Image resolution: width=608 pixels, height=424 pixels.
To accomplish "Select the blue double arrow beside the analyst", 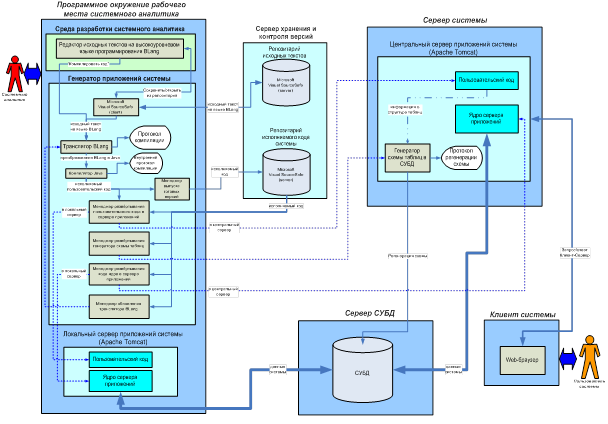I will (x=34, y=72).
